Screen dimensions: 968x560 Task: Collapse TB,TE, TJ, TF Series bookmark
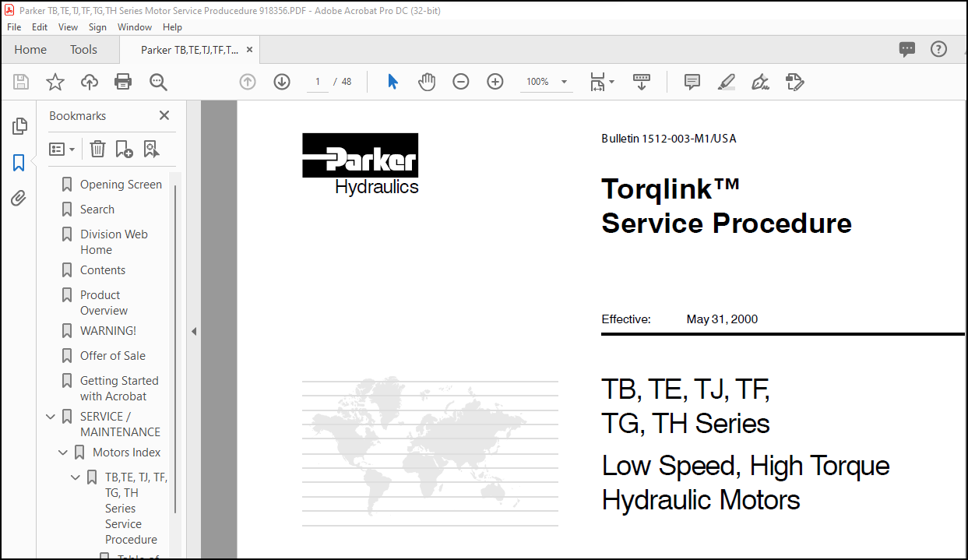point(76,477)
